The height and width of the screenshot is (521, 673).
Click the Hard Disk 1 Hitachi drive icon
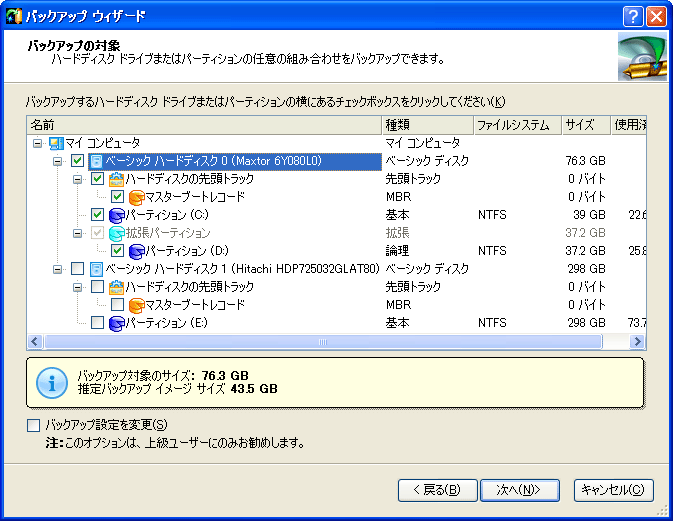pyautogui.click(x=97, y=269)
